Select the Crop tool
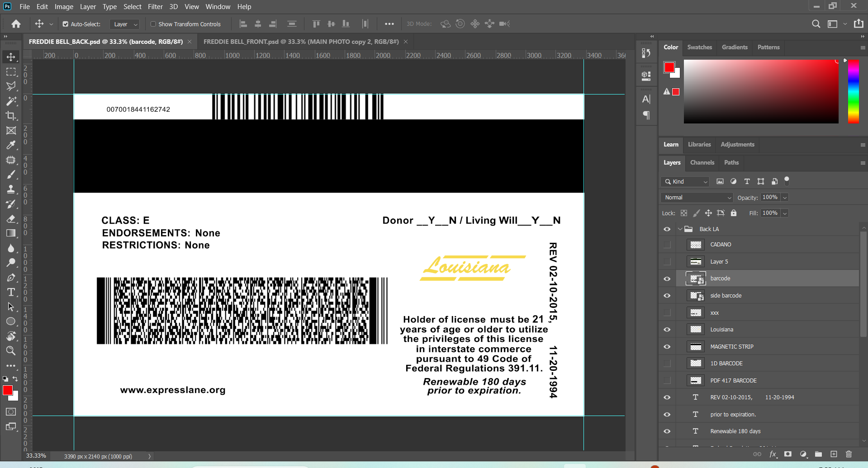 pyautogui.click(x=11, y=116)
